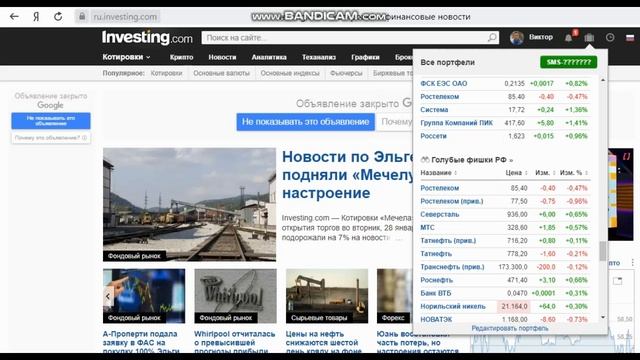
Task: Expand the Котировки menu
Action: [127, 57]
